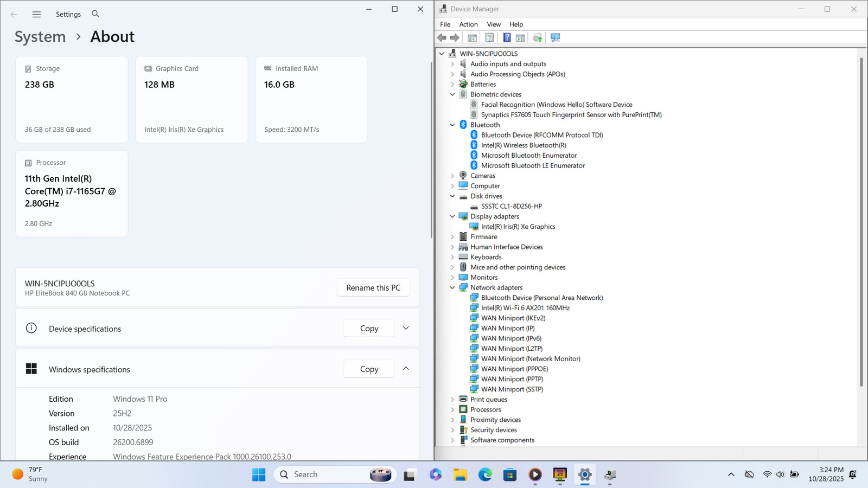Collapse the Windows specifications section chevron
Image resolution: width=868 pixels, height=488 pixels.
406,369
